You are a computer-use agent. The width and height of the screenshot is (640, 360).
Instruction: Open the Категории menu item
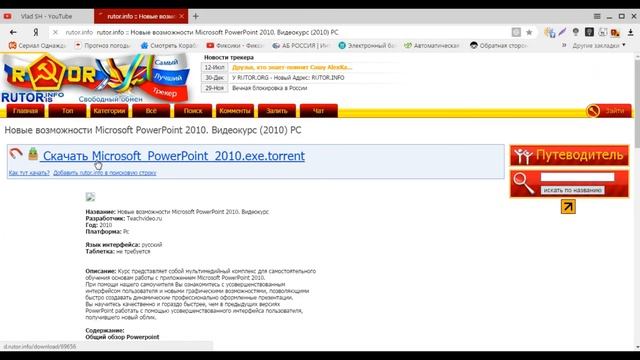tap(109, 111)
